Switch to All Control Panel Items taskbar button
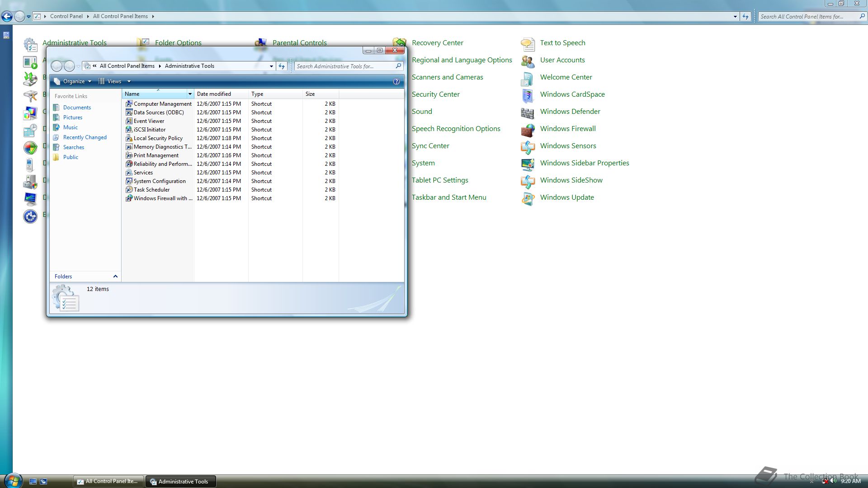Viewport: 868px width, 488px height. pos(108,481)
